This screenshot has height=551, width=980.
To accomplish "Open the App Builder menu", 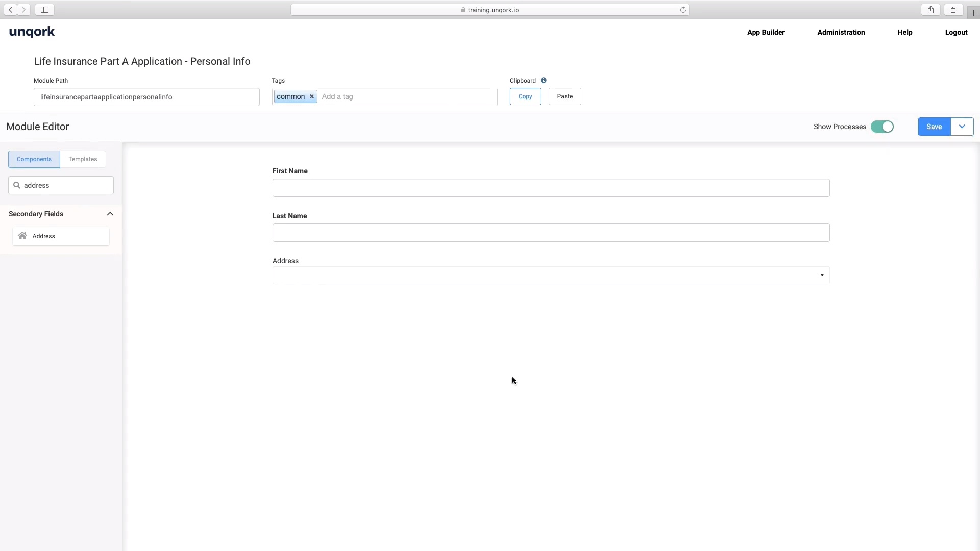I will [766, 32].
